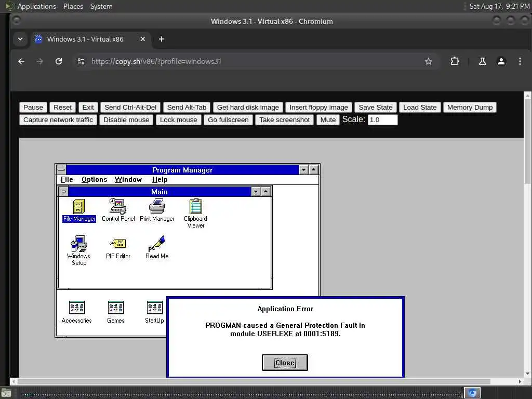Toggle the Disable mouse button
The height and width of the screenshot is (399, 532).
tap(126, 120)
